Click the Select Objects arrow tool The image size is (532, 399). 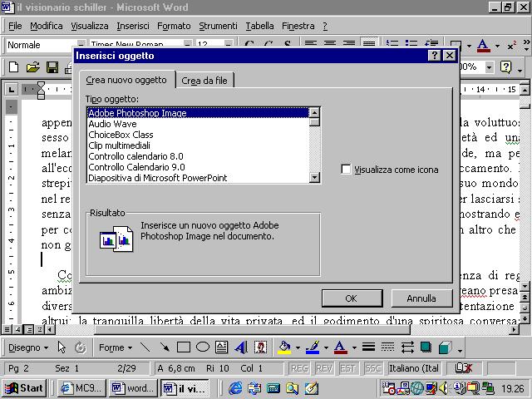coord(62,347)
